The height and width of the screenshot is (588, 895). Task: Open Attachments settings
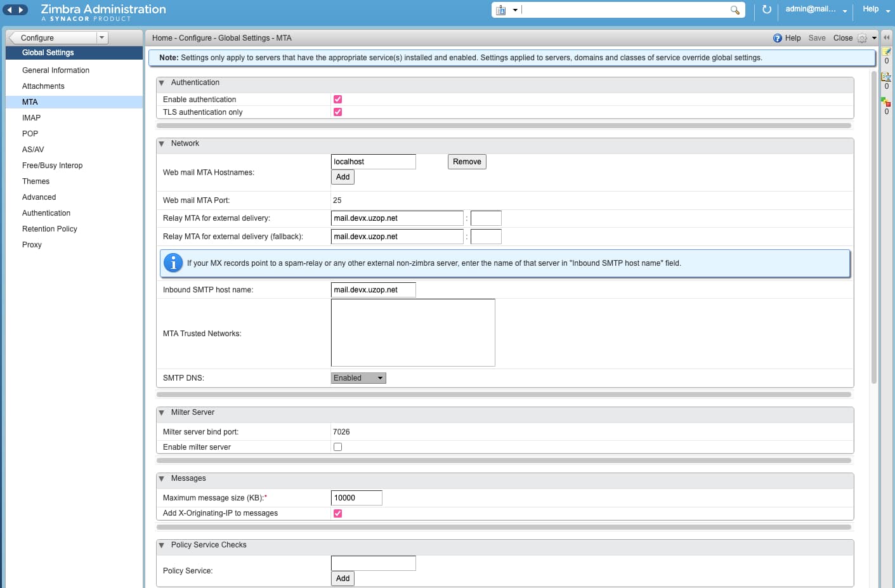[74, 86]
